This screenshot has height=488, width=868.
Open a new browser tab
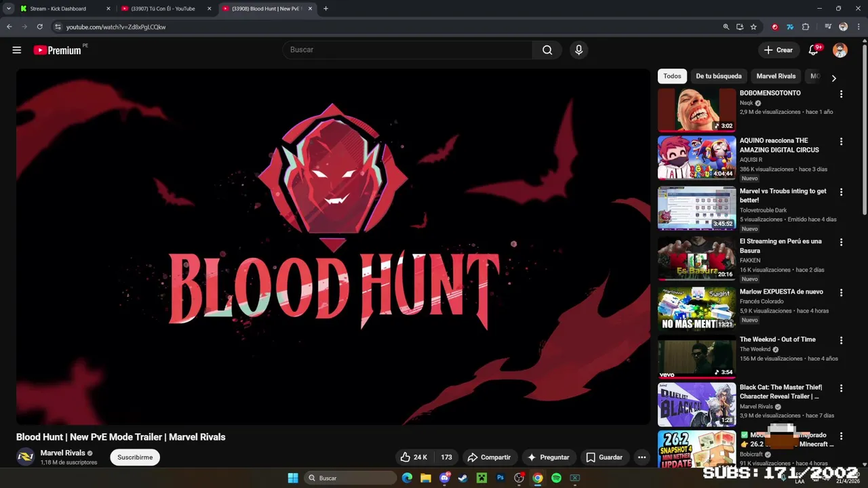(325, 9)
